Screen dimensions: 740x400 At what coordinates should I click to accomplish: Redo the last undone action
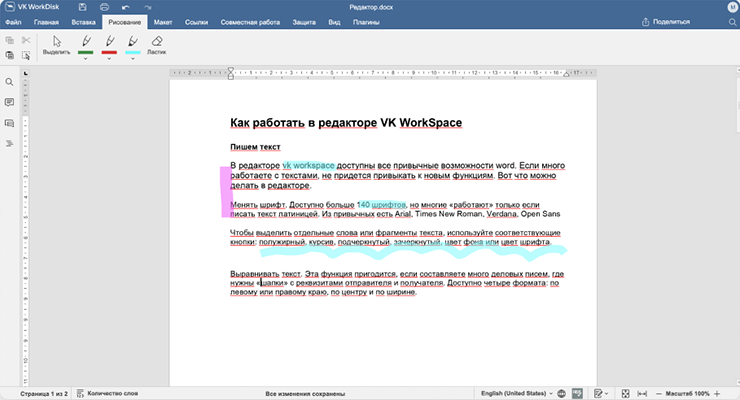pyautogui.click(x=148, y=7)
